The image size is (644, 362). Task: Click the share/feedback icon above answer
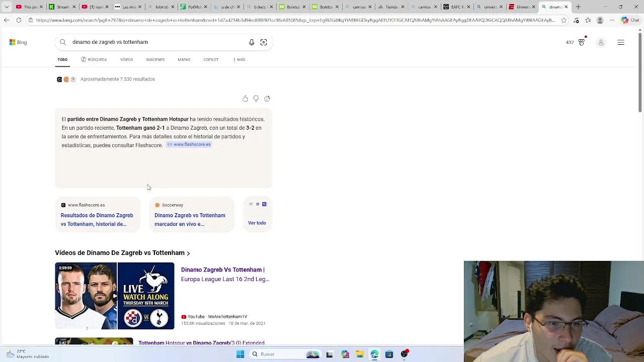click(267, 99)
